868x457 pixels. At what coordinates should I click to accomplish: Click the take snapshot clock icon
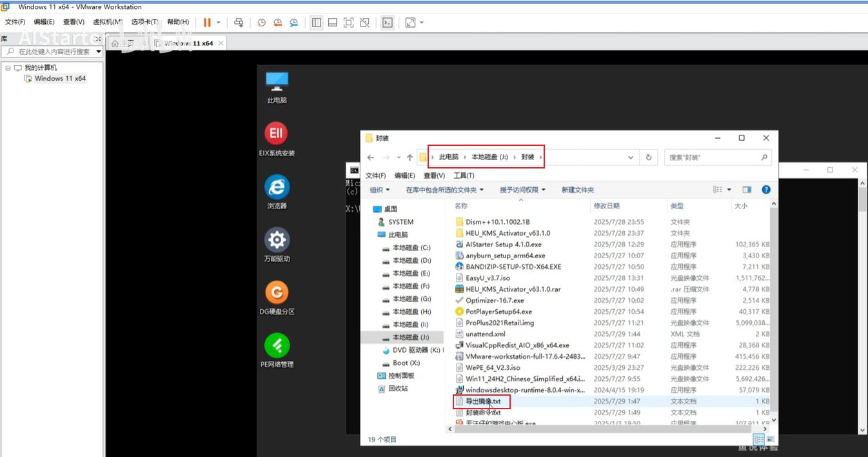click(x=261, y=23)
